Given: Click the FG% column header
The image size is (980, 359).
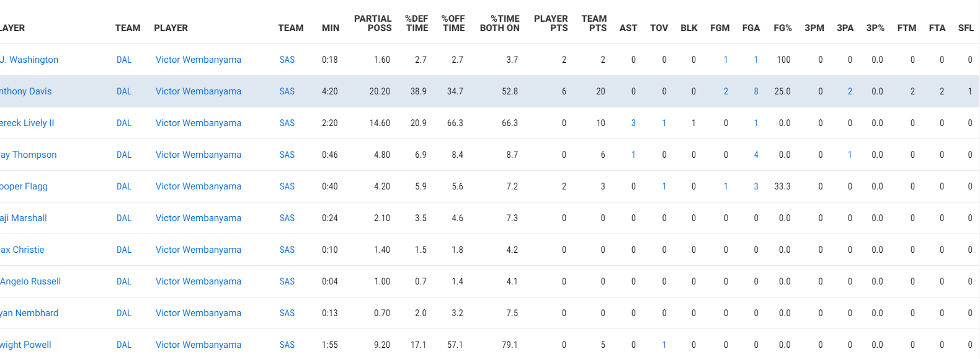Looking at the screenshot, I should click(783, 28).
